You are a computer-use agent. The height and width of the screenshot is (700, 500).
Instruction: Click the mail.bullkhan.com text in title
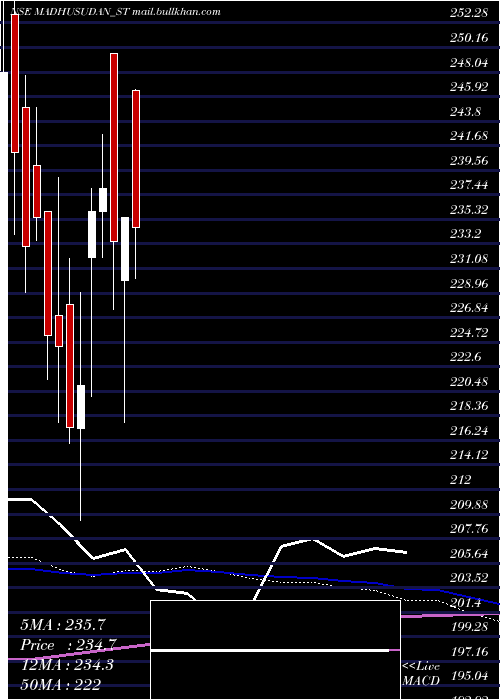tap(177, 12)
